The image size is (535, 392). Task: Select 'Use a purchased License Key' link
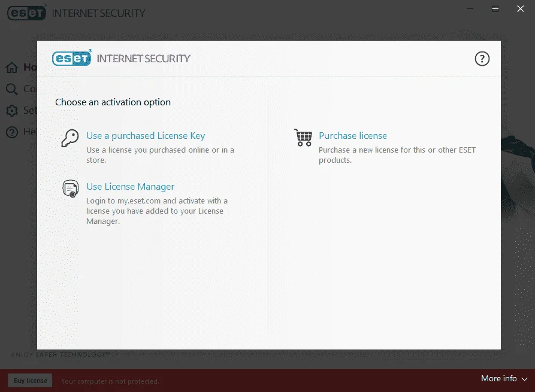146,136
